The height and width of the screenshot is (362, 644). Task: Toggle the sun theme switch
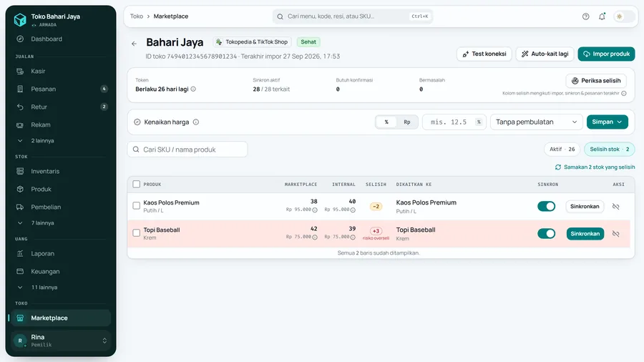[624, 16]
